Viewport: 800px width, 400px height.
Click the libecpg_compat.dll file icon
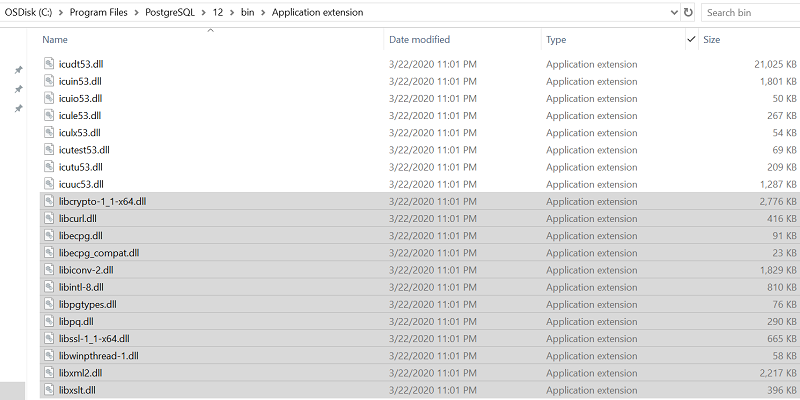48,253
